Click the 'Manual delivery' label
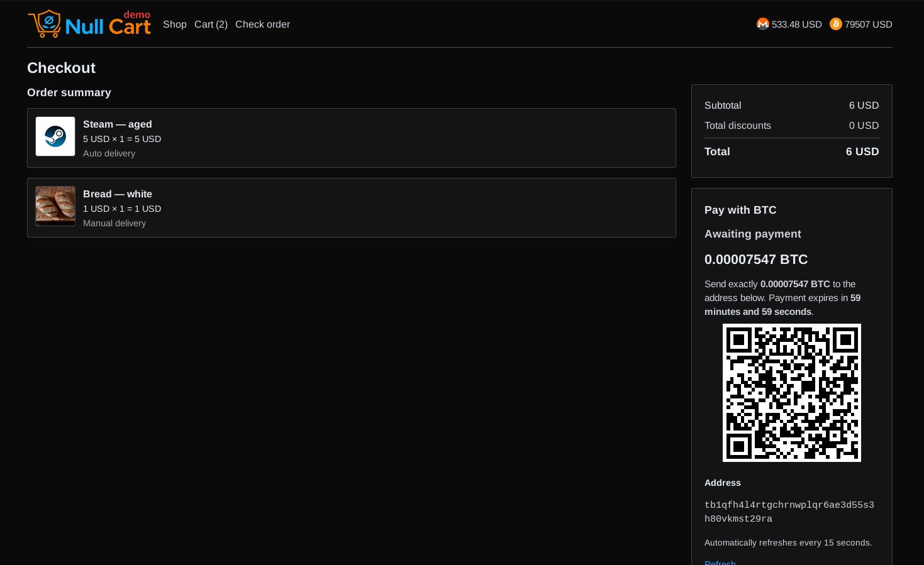The width and height of the screenshot is (924, 565). pyautogui.click(x=114, y=223)
